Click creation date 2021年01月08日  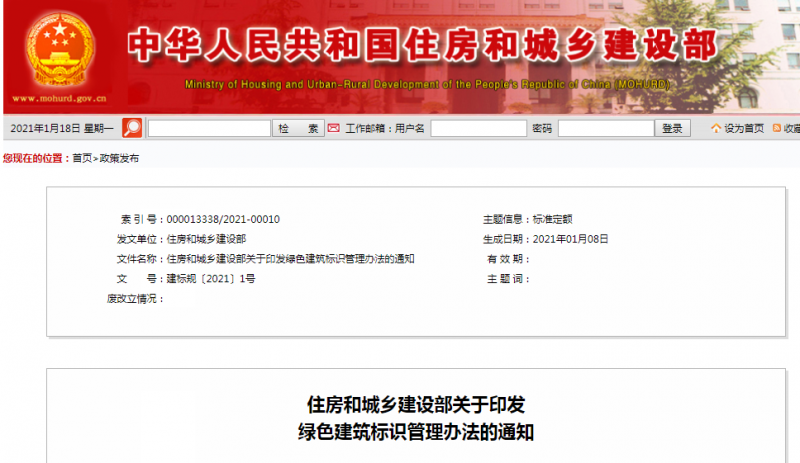pyautogui.click(x=570, y=239)
